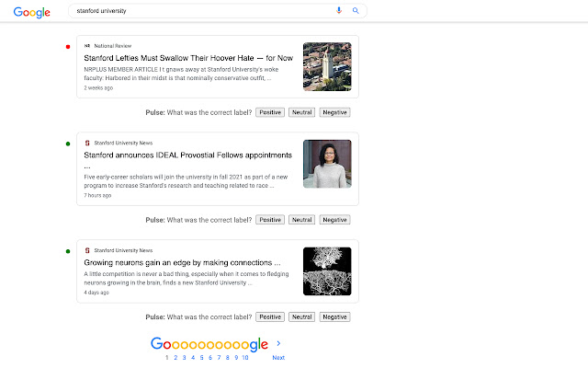Open the Stanford announces IDEAL Provostial Fellows headline
Screen dimensions: 588x368
coord(187,155)
